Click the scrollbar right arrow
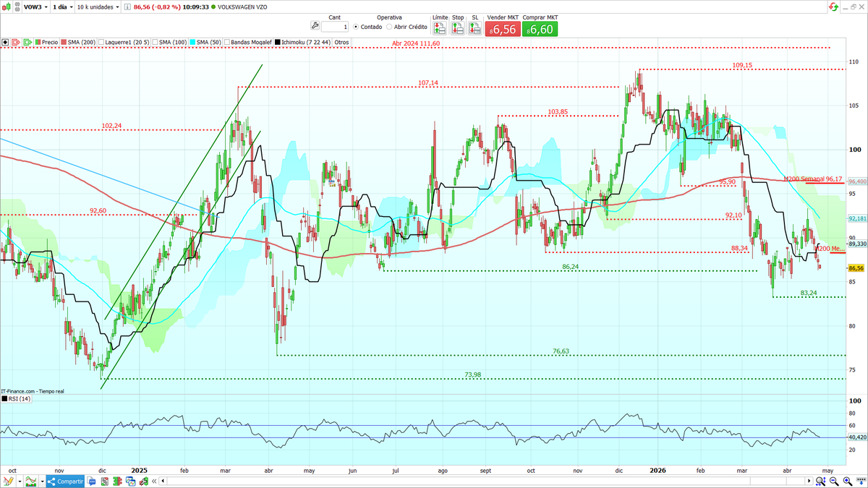The image size is (868, 488). (x=809, y=481)
